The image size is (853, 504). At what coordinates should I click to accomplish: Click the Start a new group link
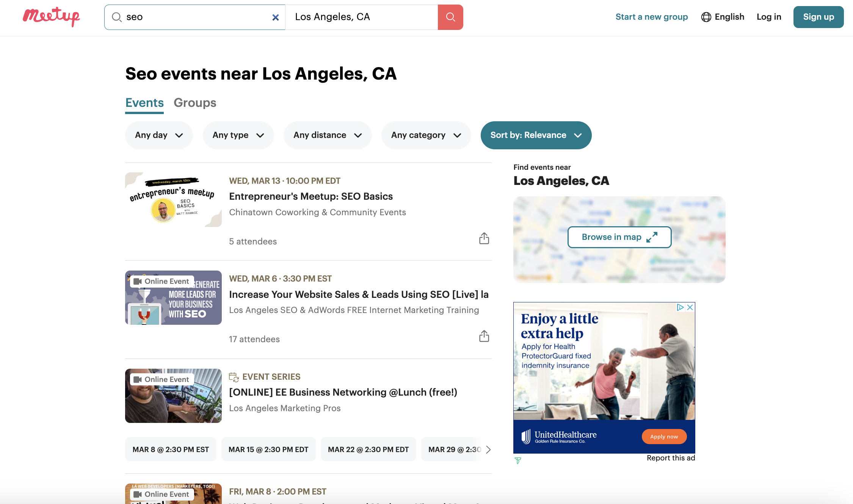point(652,17)
